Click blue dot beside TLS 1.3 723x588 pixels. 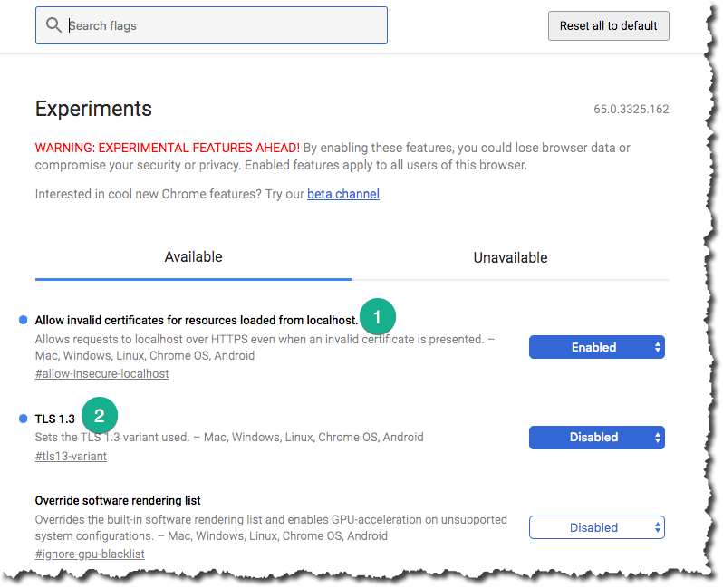(x=23, y=419)
